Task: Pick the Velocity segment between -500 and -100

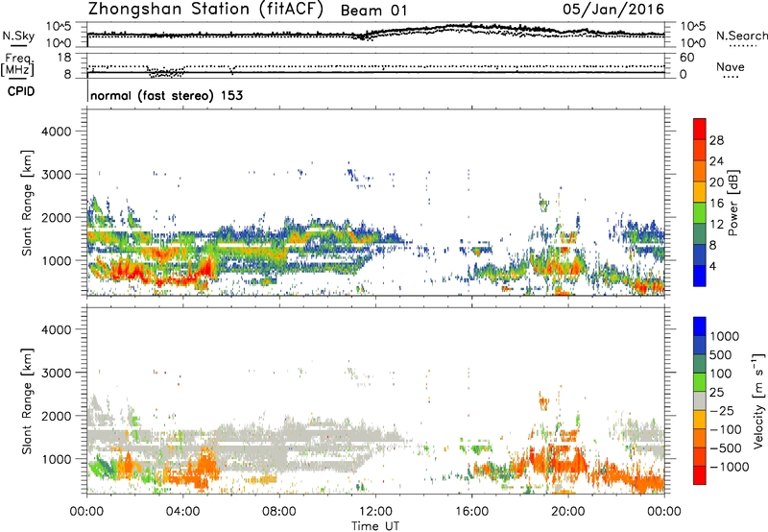Action: coord(700,438)
